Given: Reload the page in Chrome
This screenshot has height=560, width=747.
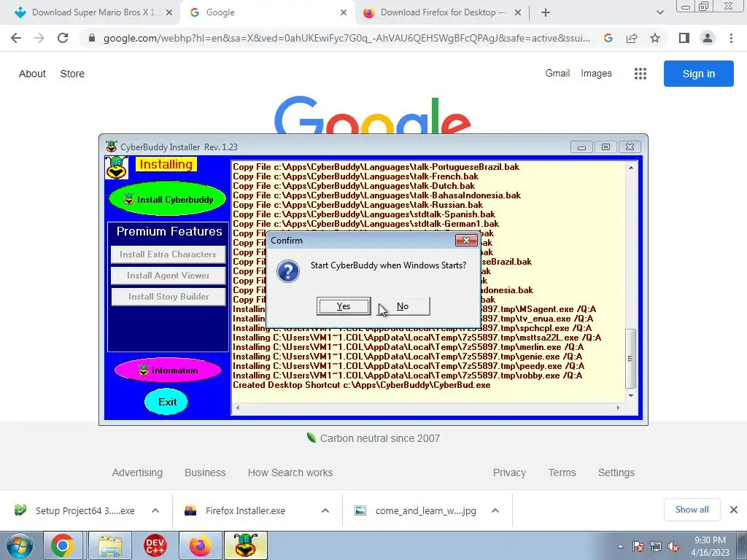Looking at the screenshot, I should pyautogui.click(x=63, y=38).
